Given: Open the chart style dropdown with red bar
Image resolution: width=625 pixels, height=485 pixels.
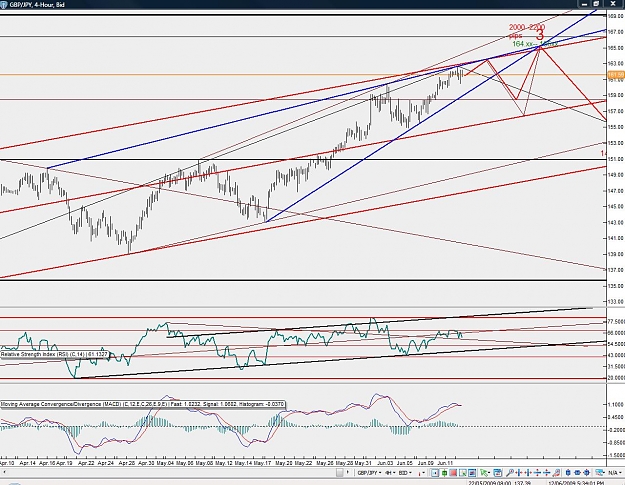Looking at the screenshot, I should (x=421, y=473).
